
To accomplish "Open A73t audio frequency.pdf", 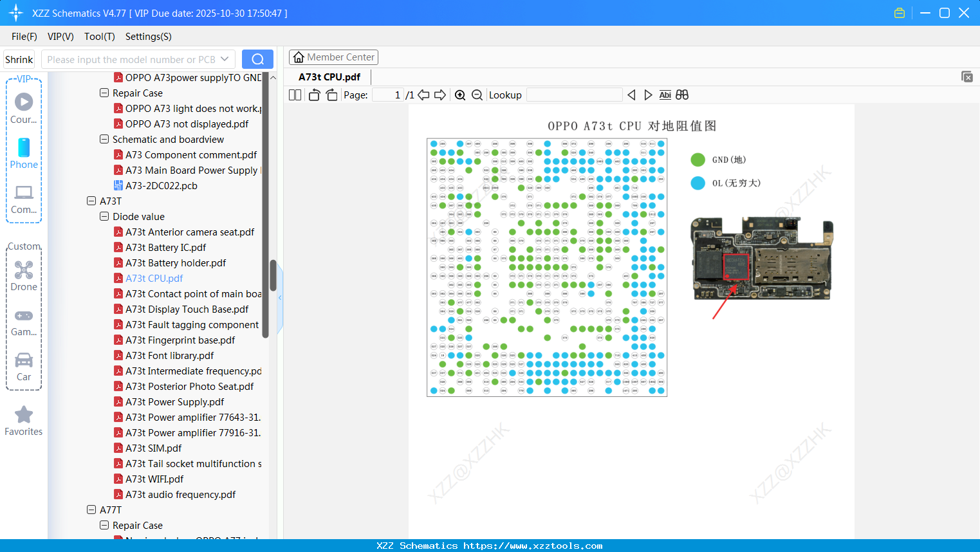I will click(x=181, y=494).
